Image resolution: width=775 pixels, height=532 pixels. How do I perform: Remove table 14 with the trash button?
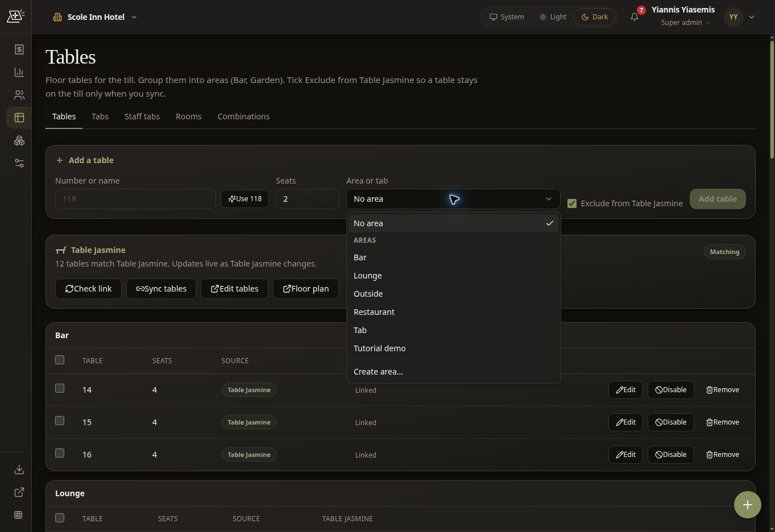(723, 390)
